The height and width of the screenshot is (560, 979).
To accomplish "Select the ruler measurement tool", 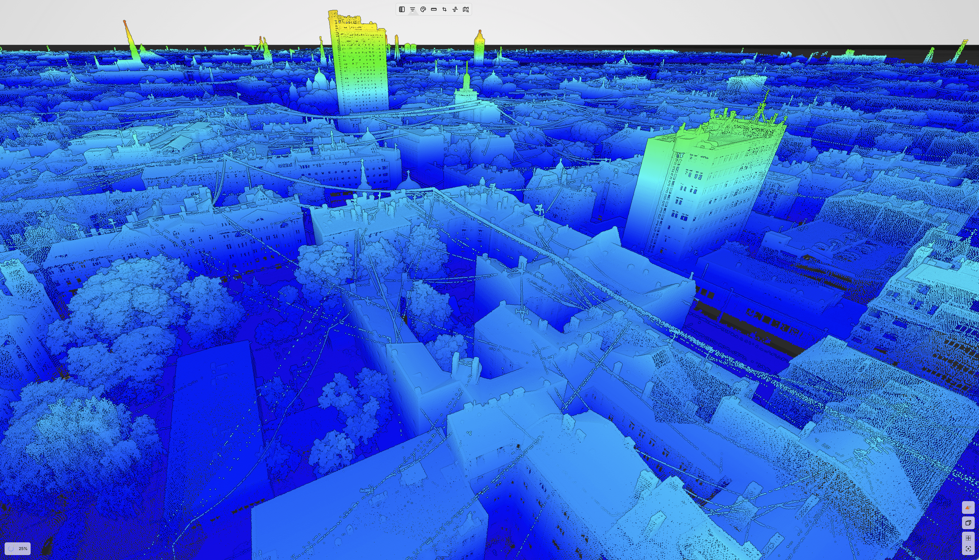I will (434, 10).
